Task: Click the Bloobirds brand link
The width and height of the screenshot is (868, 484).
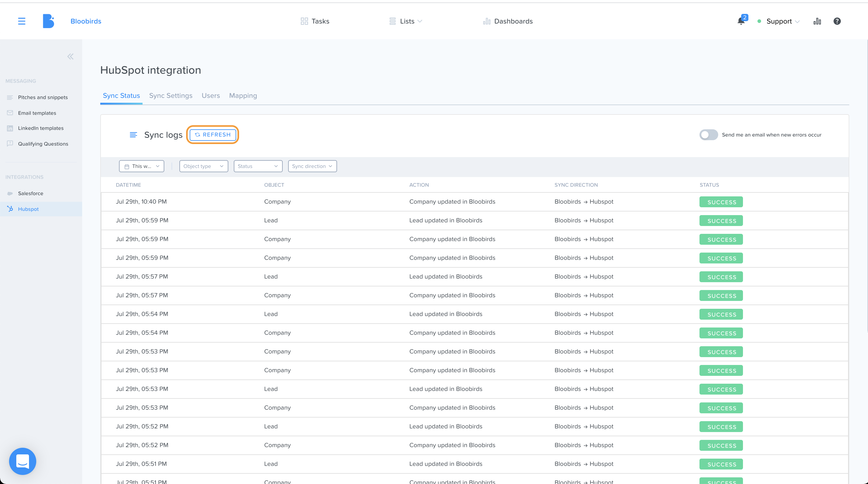Action: 86,21
